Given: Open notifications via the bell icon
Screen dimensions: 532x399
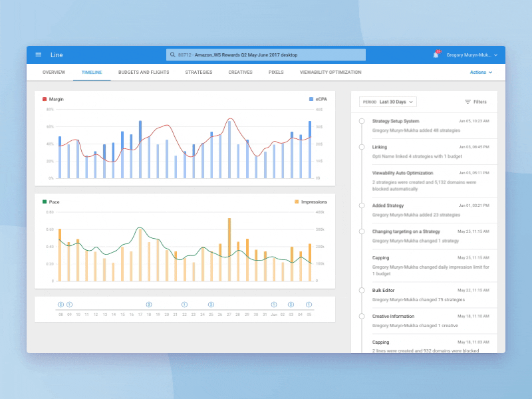Looking at the screenshot, I should [438, 53].
